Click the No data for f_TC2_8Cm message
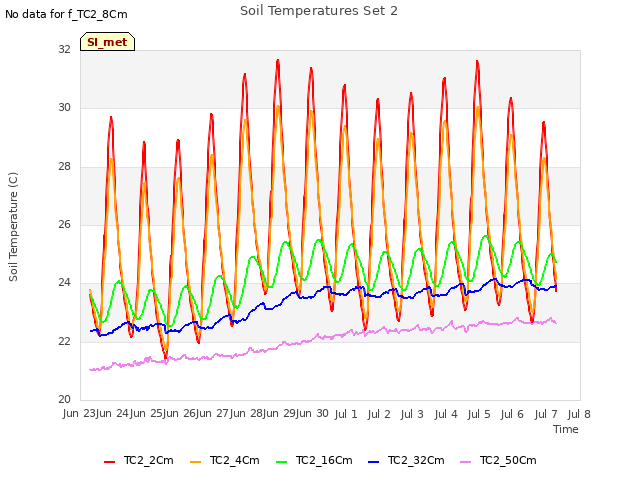Image resolution: width=640 pixels, height=480 pixels. tap(66, 14)
